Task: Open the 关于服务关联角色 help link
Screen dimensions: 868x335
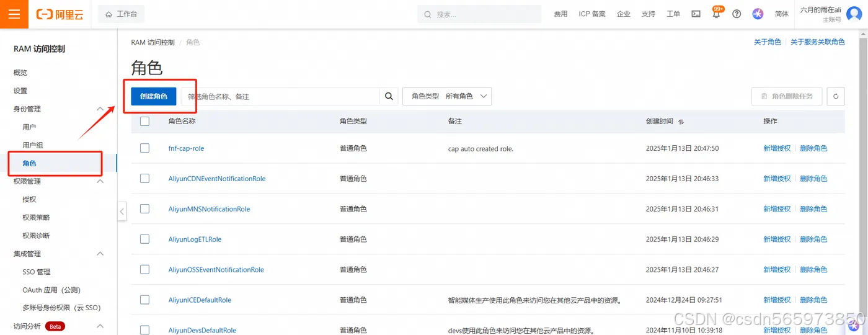Action: tap(818, 42)
